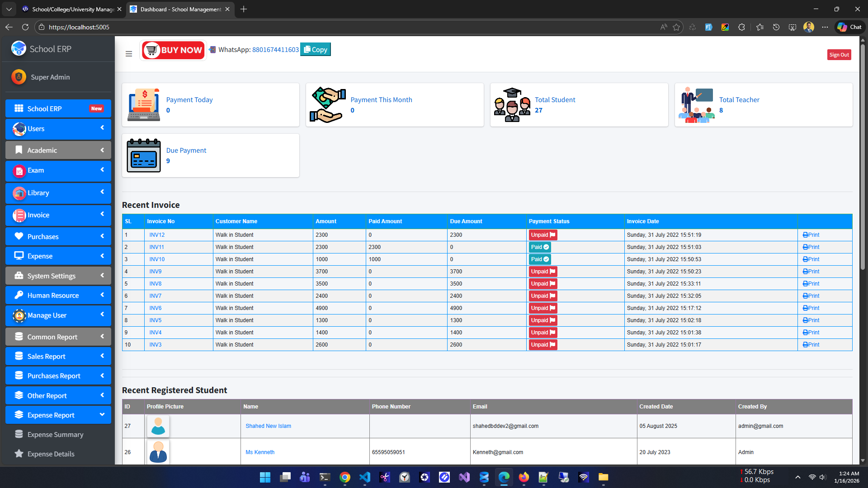Toggle the sidebar with the hamburger icon

pos(129,53)
